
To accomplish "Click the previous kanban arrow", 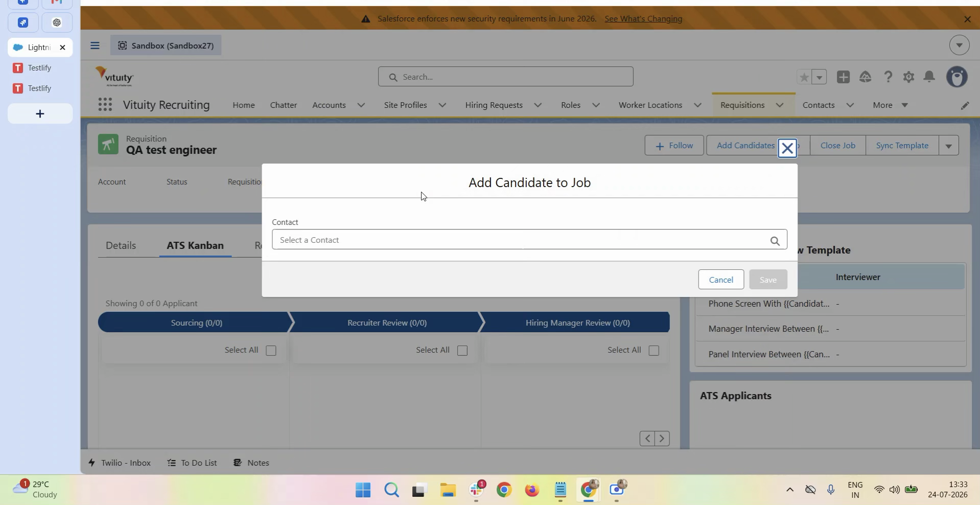I will pyautogui.click(x=647, y=439).
